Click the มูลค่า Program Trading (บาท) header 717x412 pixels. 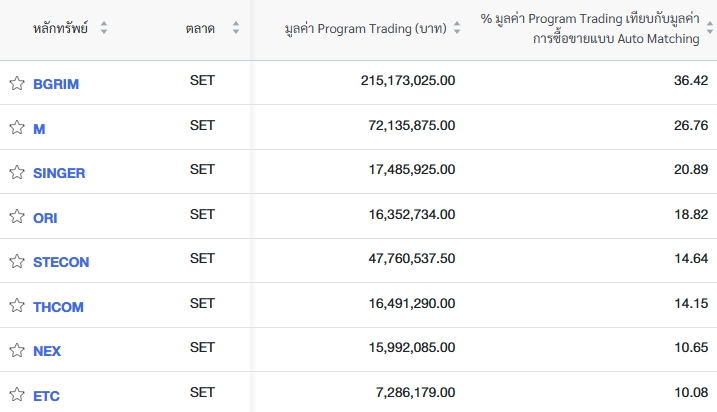365,28
